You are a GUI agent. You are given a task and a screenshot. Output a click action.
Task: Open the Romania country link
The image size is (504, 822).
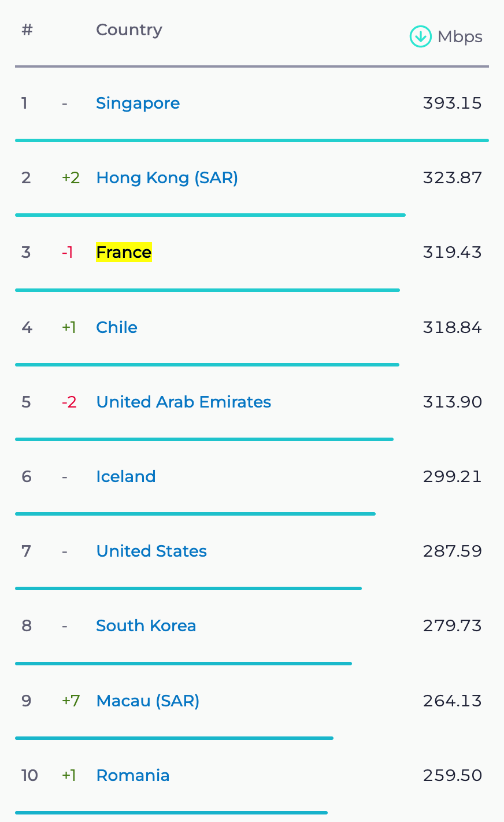[x=133, y=775]
